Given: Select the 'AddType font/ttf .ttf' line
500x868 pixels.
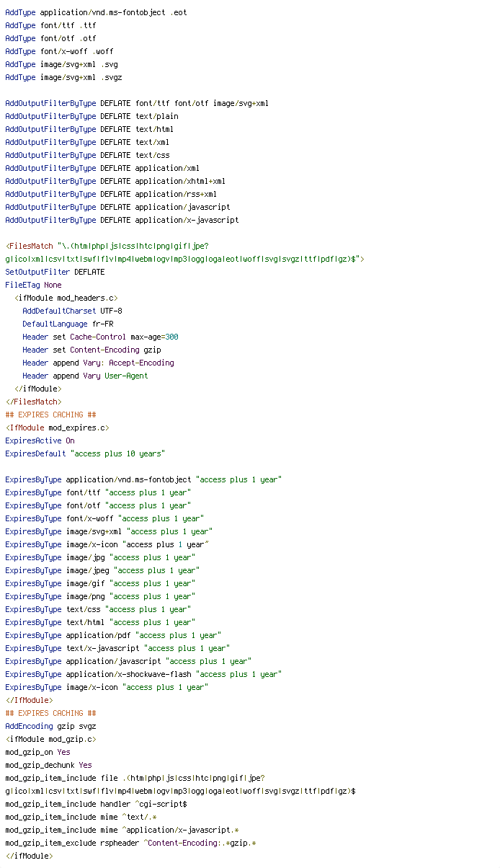Looking at the screenshot, I should (50, 25).
